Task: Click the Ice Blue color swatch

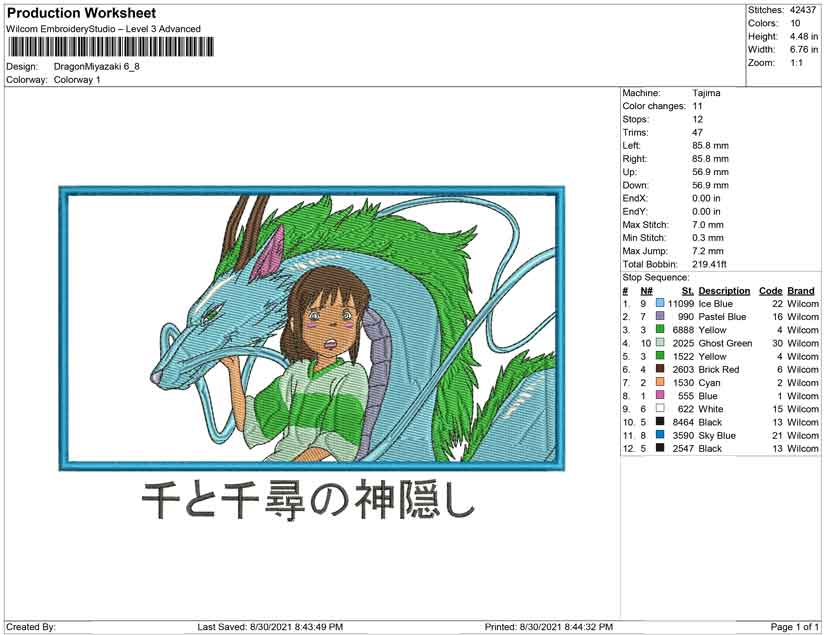Action: coord(660,304)
